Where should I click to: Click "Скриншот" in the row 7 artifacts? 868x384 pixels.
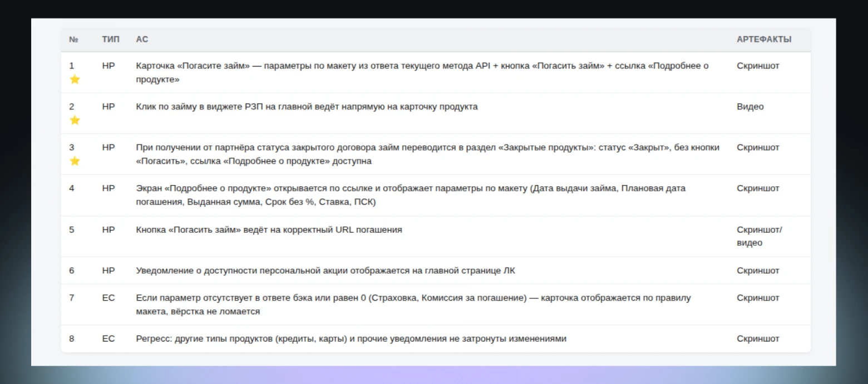click(x=758, y=298)
